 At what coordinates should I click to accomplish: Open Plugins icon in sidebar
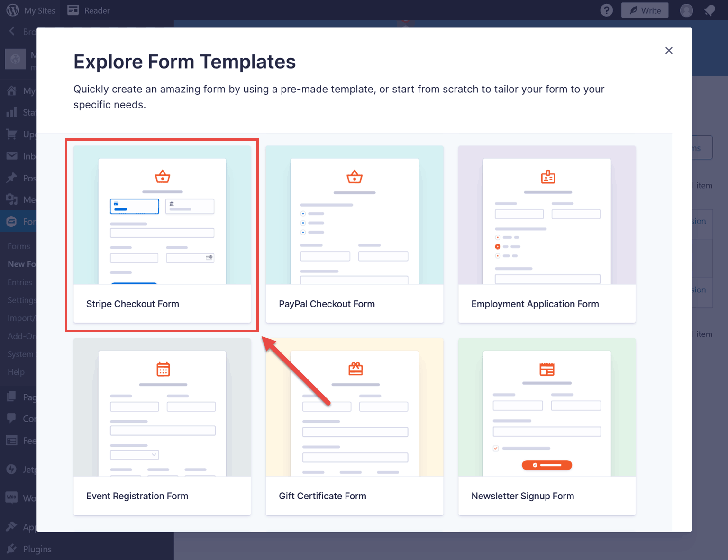click(12, 549)
